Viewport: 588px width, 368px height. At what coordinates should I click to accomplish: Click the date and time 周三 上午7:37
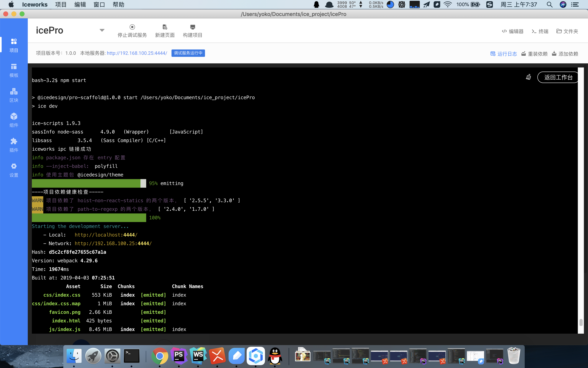coord(519,5)
